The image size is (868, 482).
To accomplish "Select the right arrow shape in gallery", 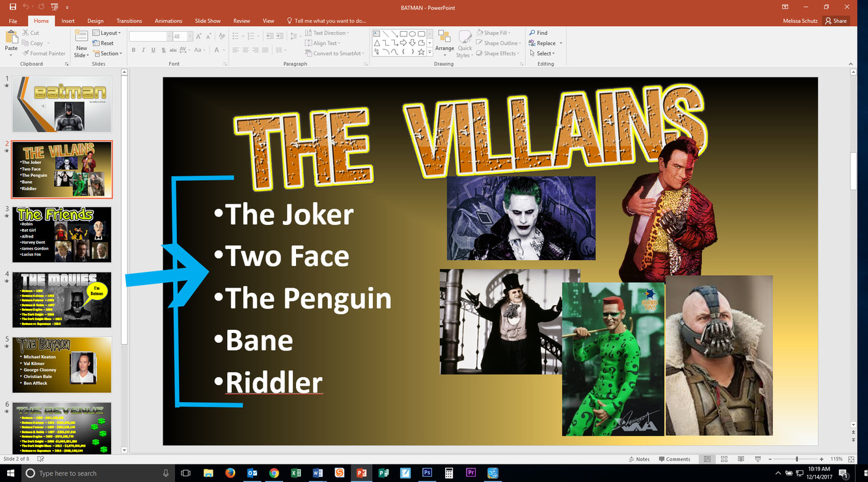I will coord(403,43).
